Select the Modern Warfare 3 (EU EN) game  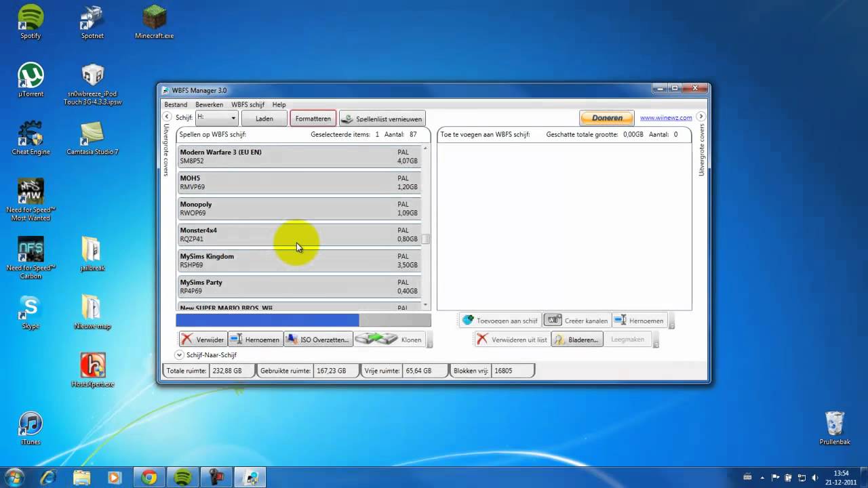tap(299, 157)
